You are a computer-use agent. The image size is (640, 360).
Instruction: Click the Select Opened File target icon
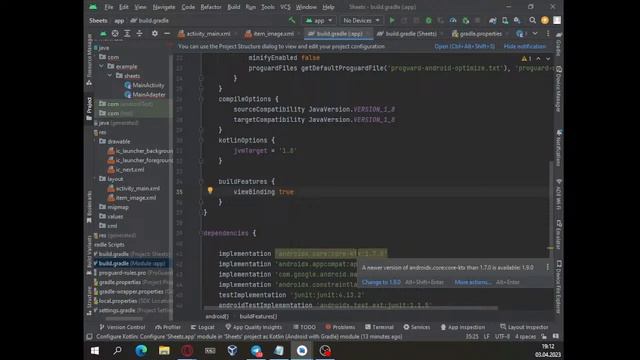(115, 33)
